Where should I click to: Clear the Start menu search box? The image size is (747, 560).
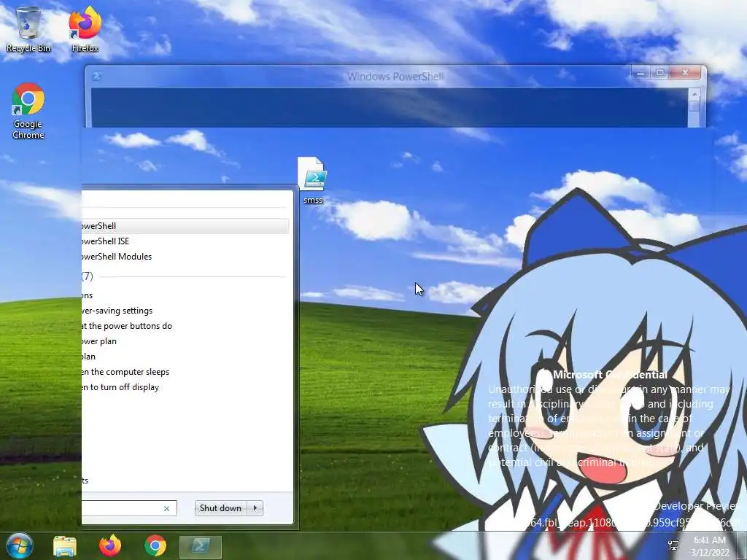167,508
